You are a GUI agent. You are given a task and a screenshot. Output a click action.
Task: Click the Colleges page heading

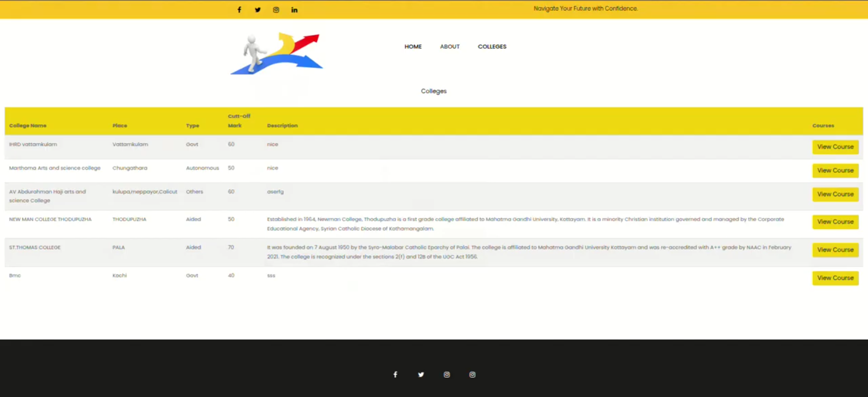click(x=434, y=91)
